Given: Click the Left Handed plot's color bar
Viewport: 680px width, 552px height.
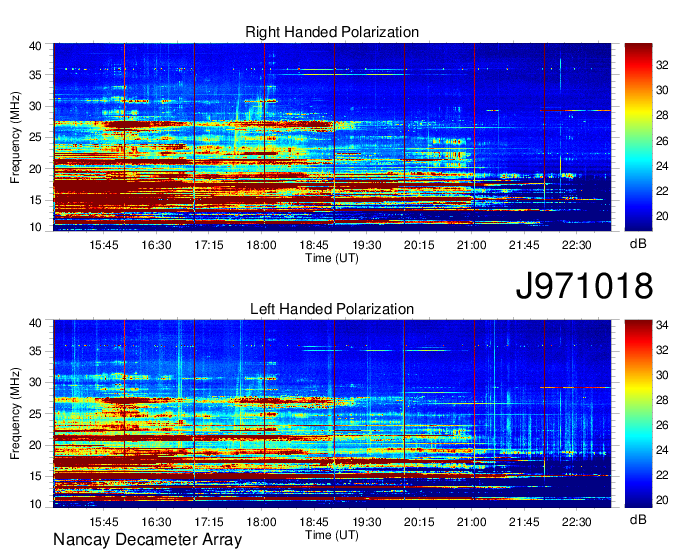Looking at the screenshot, I should [x=638, y=414].
